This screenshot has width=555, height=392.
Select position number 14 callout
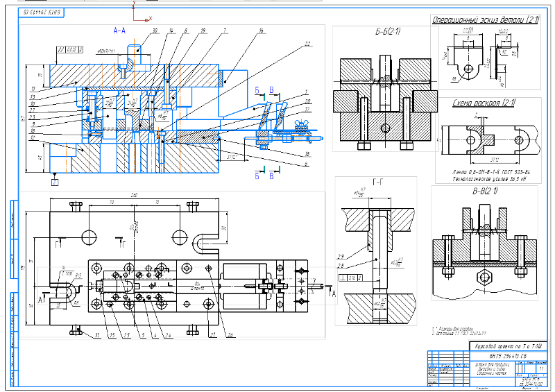click(x=171, y=31)
